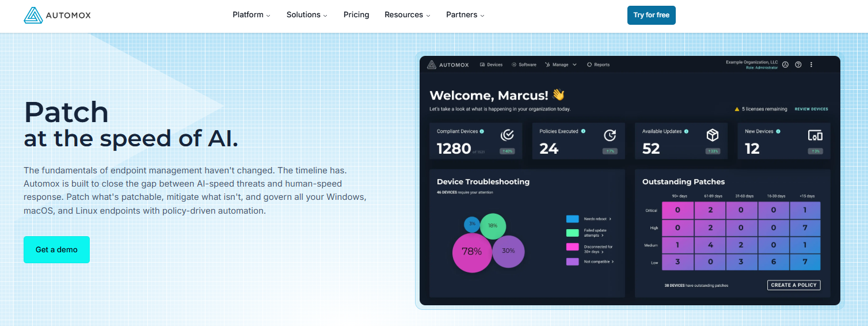Click the info icon next to Policies Executed
The image size is (868, 326).
(x=583, y=131)
